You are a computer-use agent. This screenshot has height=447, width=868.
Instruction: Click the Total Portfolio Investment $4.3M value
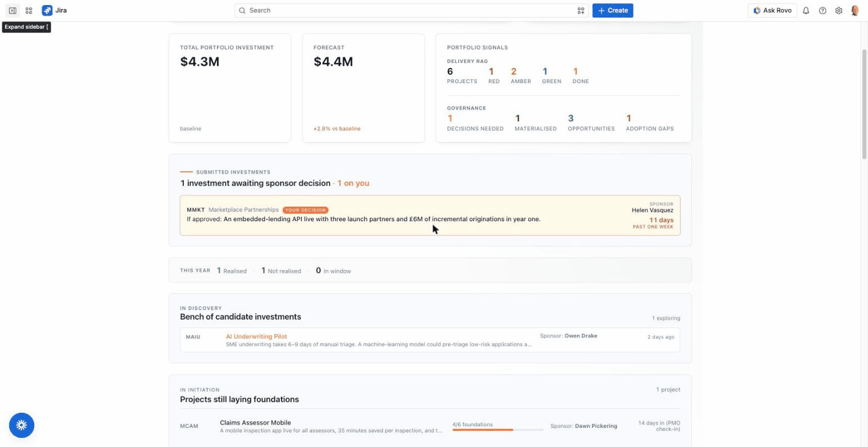(200, 62)
